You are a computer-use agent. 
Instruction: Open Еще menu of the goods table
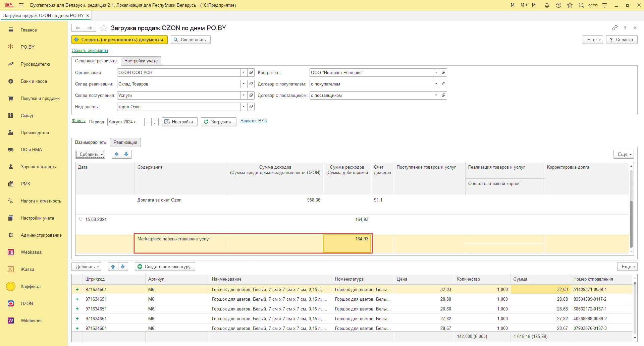click(627, 267)
